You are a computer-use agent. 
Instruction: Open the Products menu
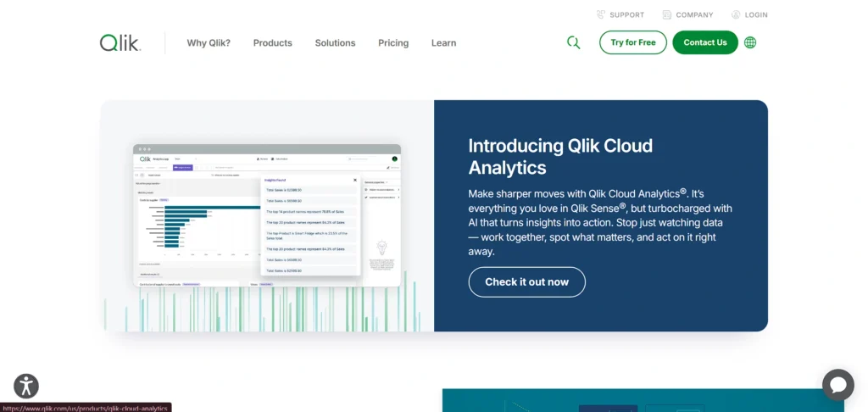pos(273,42)
